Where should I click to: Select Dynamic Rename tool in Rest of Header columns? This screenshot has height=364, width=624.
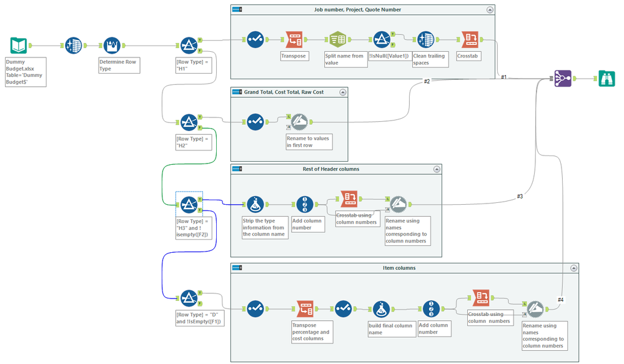point(398,204)
